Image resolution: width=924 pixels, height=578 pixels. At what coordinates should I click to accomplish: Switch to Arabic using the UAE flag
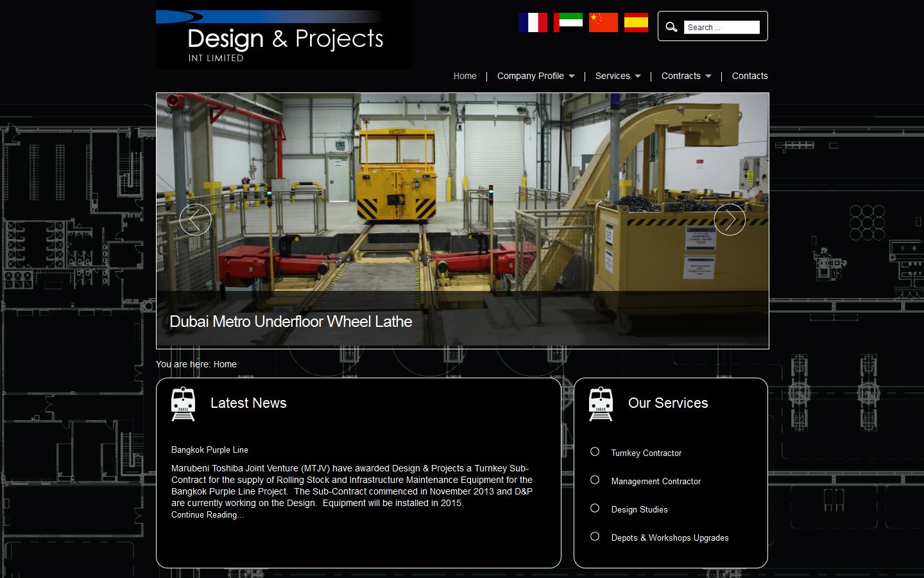pyautogui.click(x=569, y=22)
